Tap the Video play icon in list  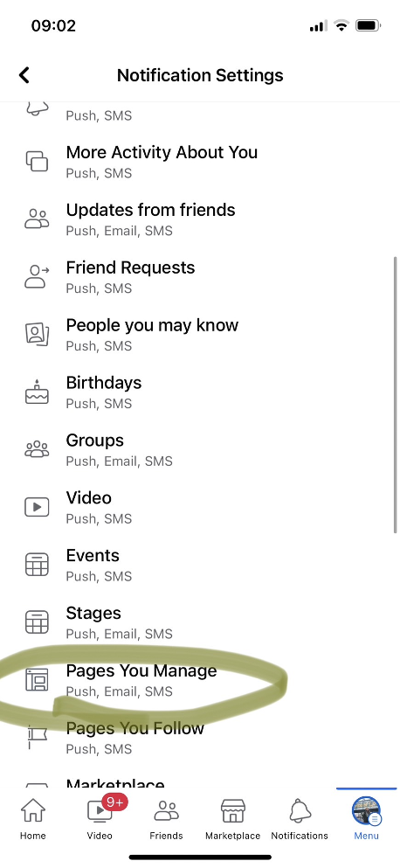point(37,506)
